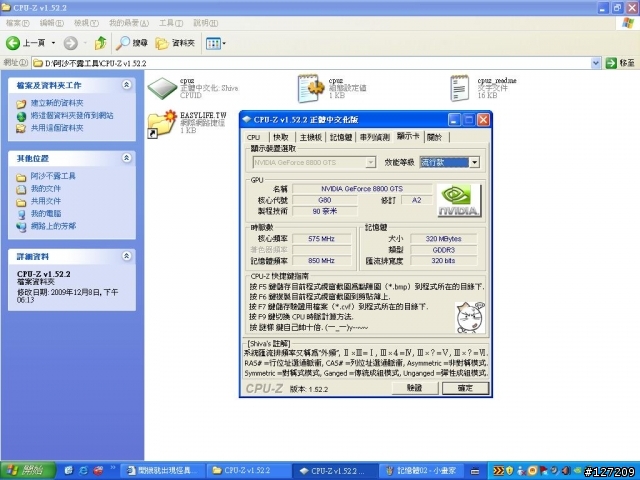Viewport: 640px width, 480px height.
Task: Click the 確定 OK button
Action: [465, 388]
